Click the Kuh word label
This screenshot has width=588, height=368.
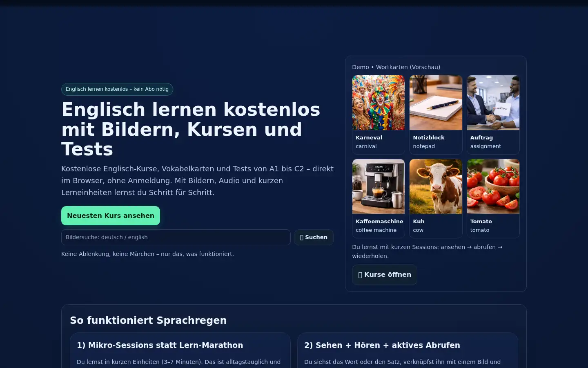(x=419, y=222)
